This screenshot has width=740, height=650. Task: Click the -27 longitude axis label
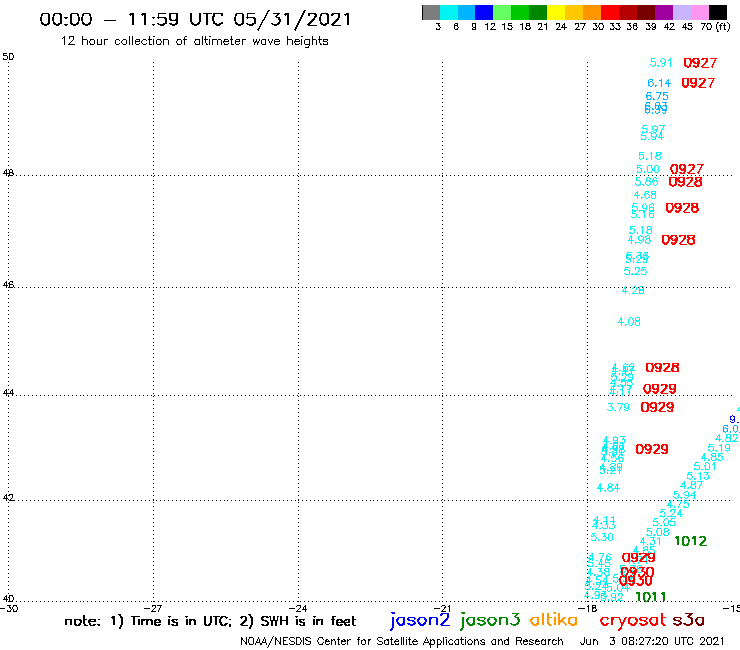(153, 608)
